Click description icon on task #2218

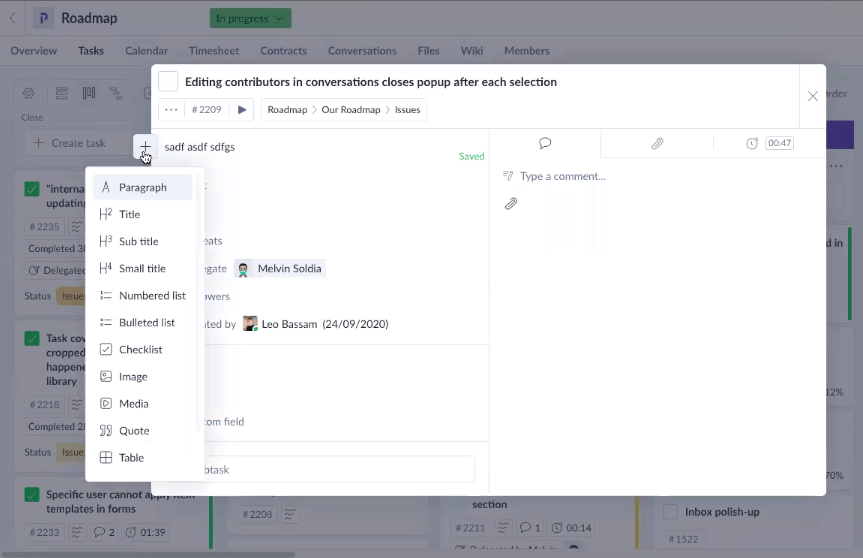coord(77,404)
